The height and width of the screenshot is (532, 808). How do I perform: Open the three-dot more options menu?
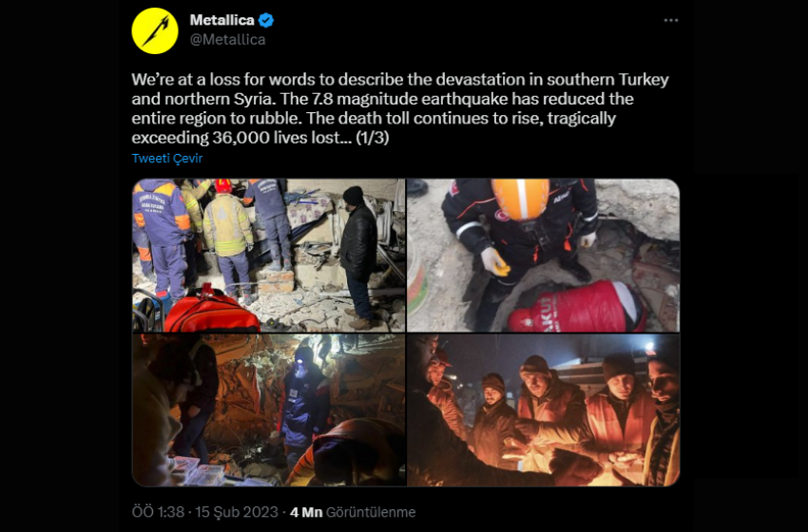pyautogui.click(x=670, y=21)
